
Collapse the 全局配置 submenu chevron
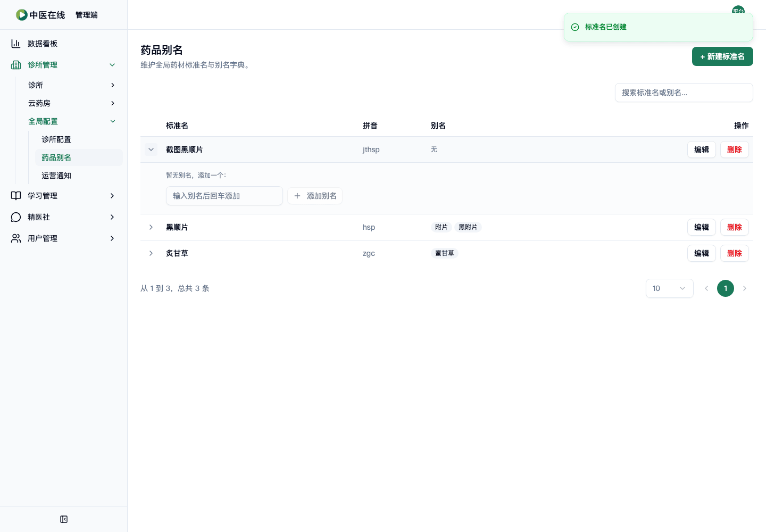[113, 121]
